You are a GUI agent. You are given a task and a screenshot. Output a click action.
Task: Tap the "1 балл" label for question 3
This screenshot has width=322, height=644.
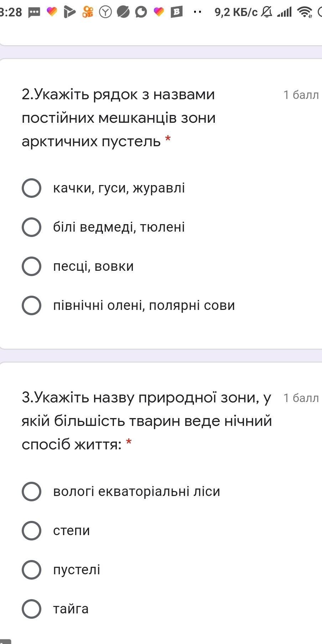(x=301, y=398)
